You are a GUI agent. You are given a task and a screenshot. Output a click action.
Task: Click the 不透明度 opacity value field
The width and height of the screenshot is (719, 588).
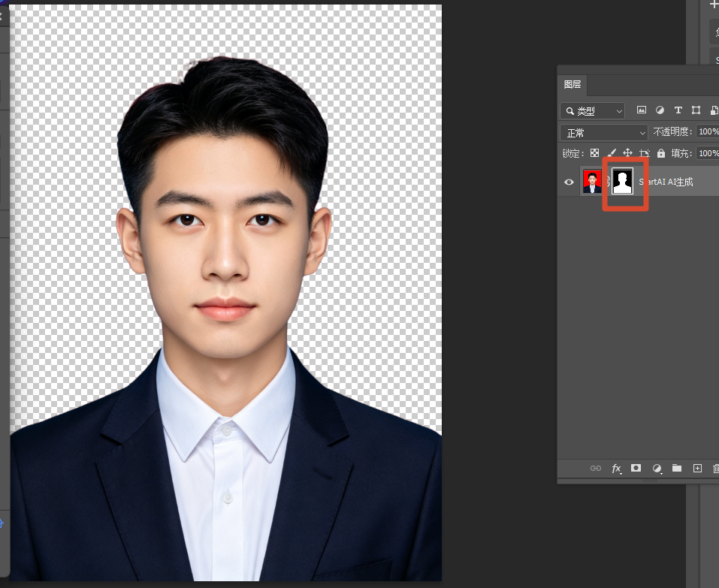[x=708, y=131]
